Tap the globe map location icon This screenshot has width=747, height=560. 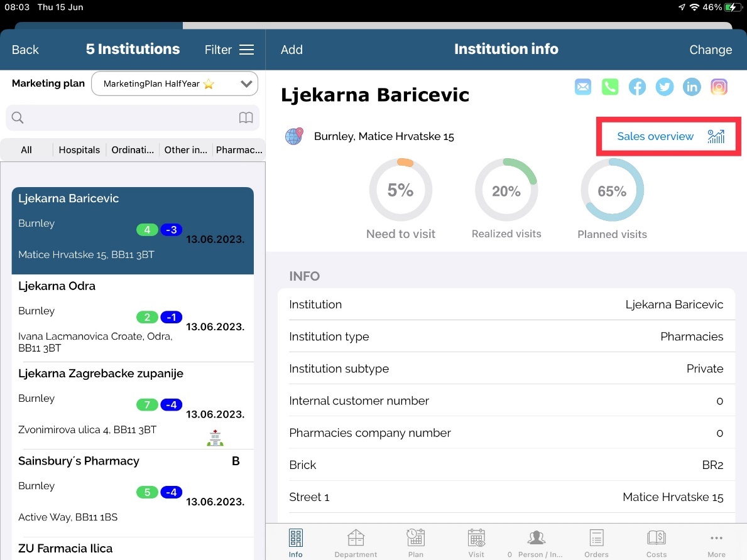point(294,136)
